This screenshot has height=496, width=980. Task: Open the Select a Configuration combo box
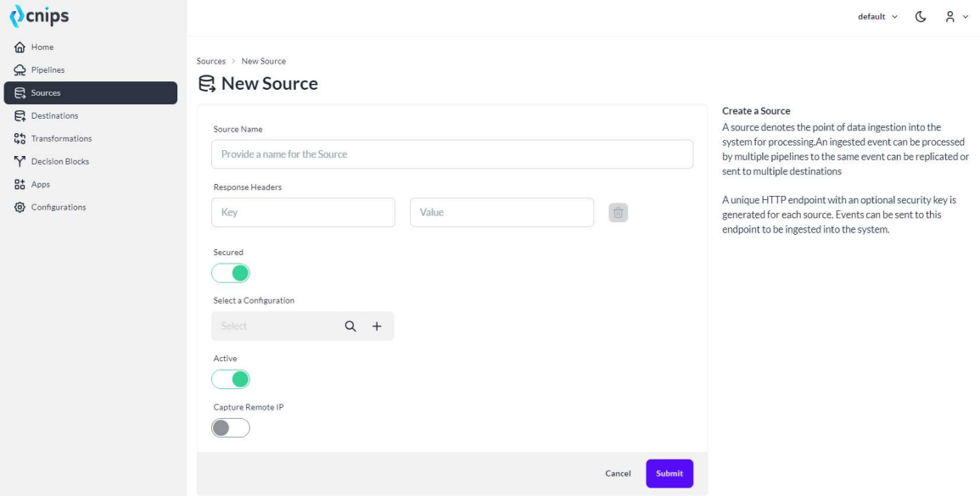(303, 326)
